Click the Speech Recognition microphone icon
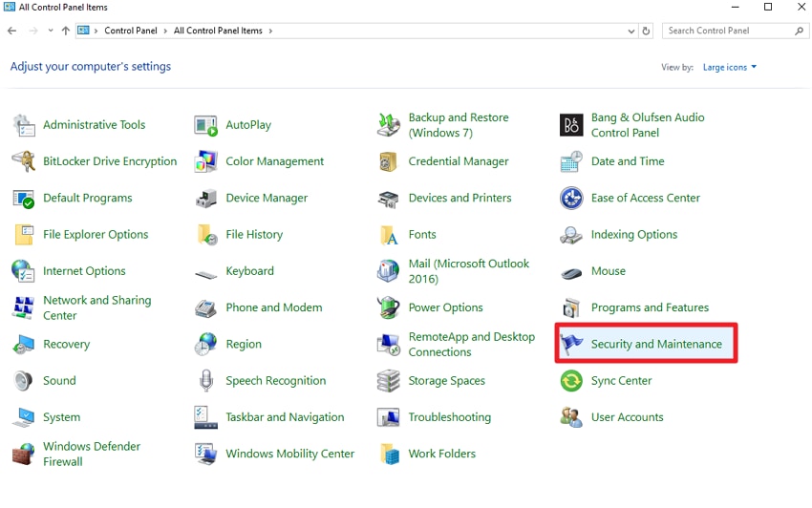 pyautogui.click(x=206, y=381)
